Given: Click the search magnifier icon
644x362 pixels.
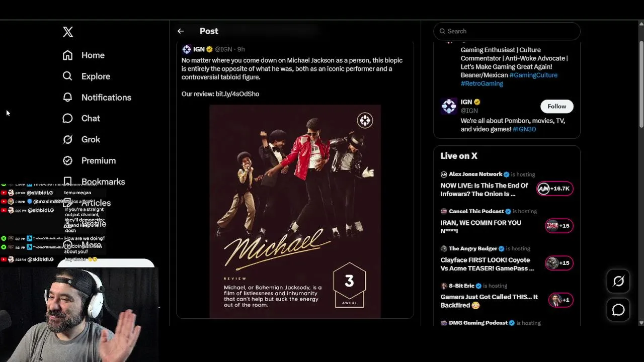Looking at the screenshot, I should [442, 31].
